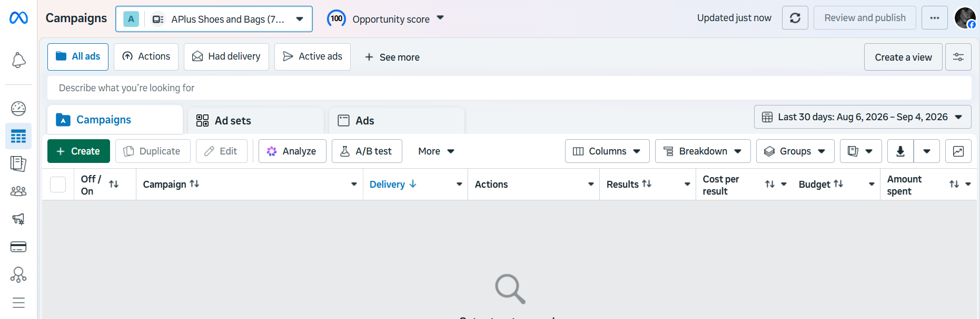980x319 pixels.
Task: Open Account overview gauge icon
Action: [18, 109]
